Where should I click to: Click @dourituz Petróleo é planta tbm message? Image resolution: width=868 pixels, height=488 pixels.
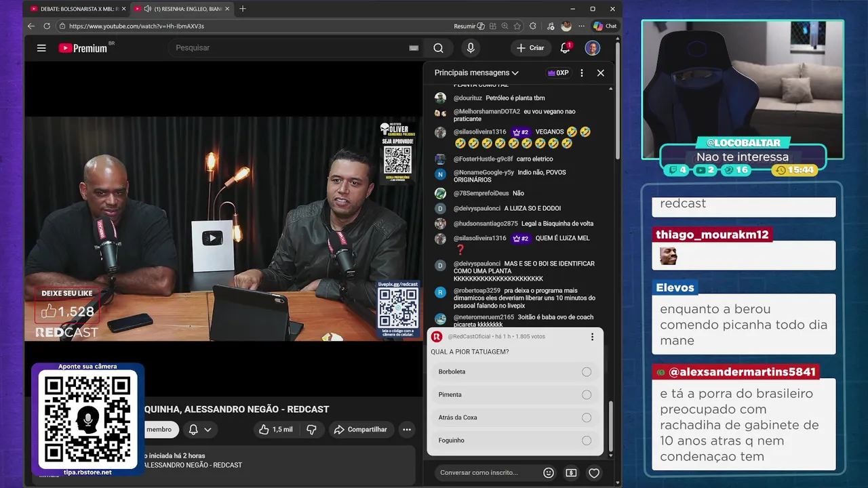[x=515, y=98]
